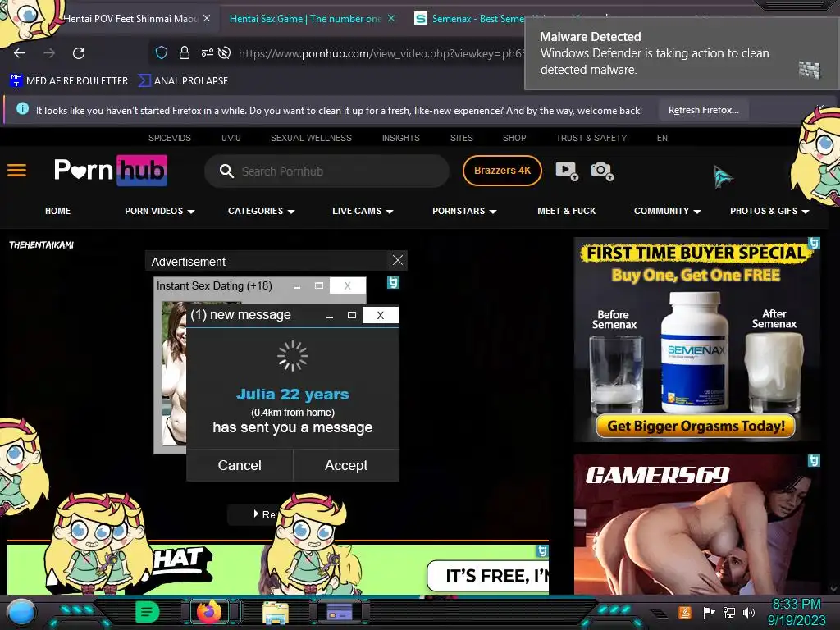Show site security info via padlock icon

pyautogui.click(x=185, y=52)
